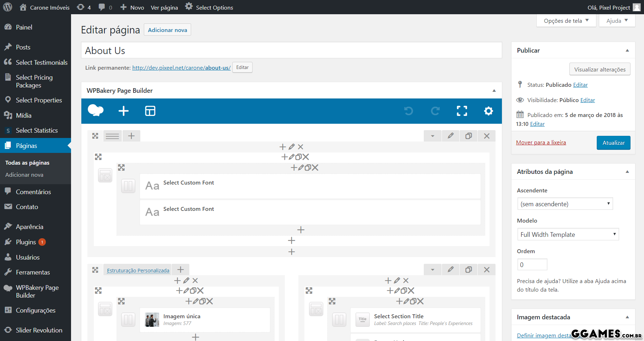Click the Mover para a lixeira link
The width and height of the screenshot is (644, 341).
point(541,143)
